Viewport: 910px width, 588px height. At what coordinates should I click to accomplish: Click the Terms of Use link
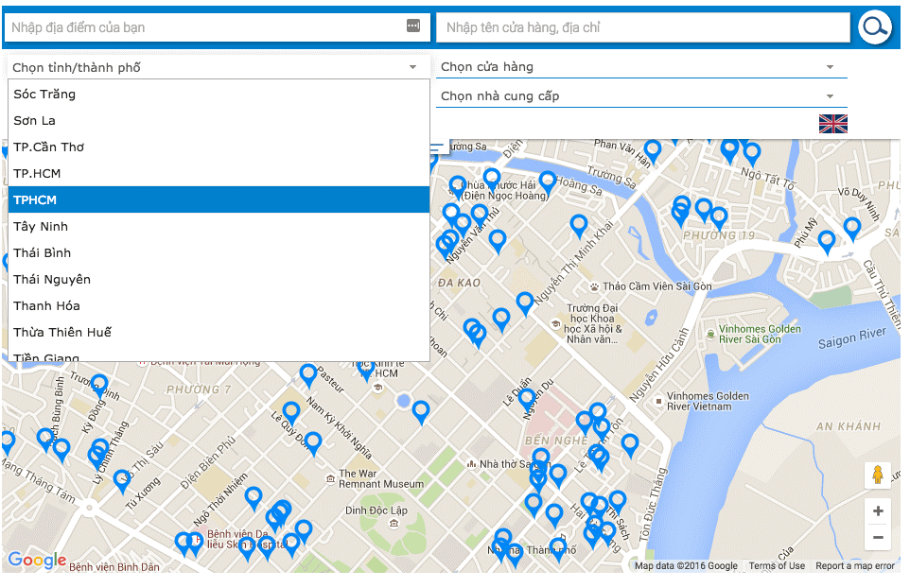[777, 566]
